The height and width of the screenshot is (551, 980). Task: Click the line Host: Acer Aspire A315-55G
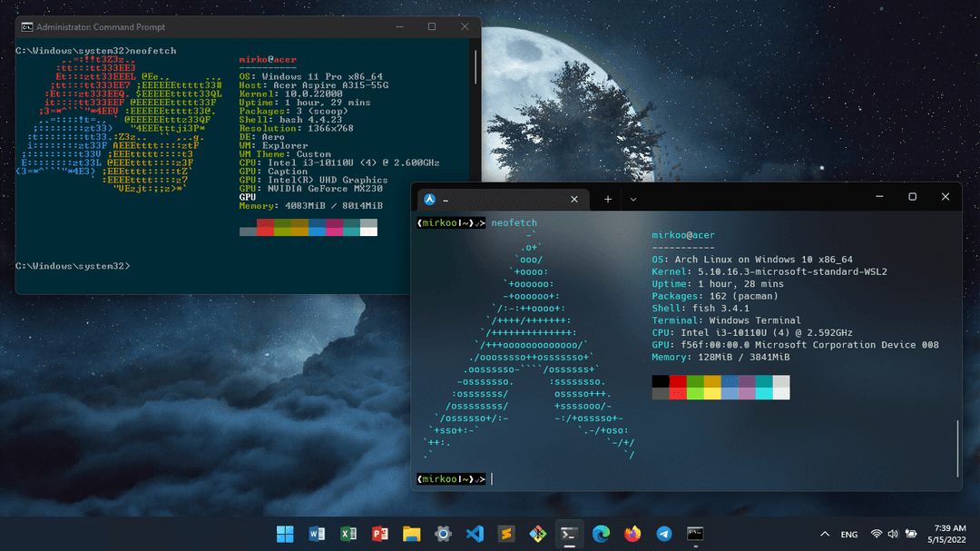coord(314,85)
